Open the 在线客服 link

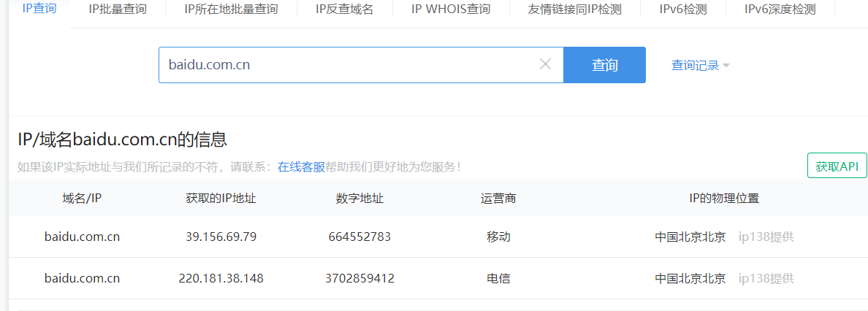click(301, 166)
